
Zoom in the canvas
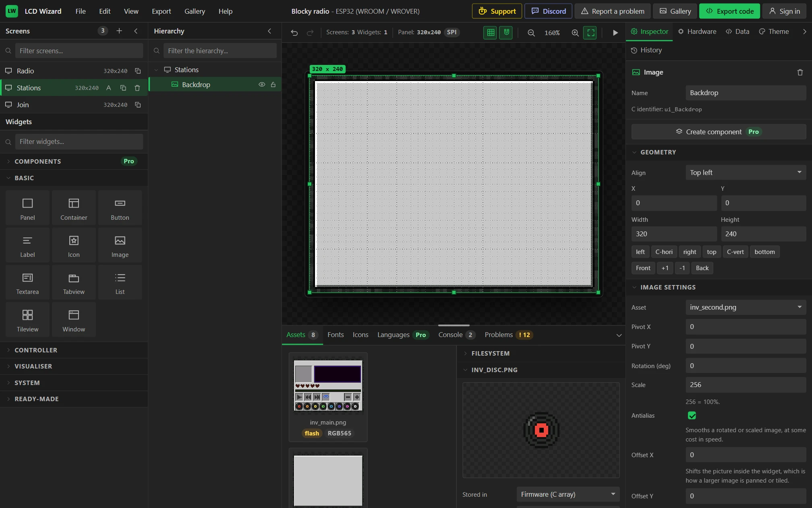tap(575, 32)
